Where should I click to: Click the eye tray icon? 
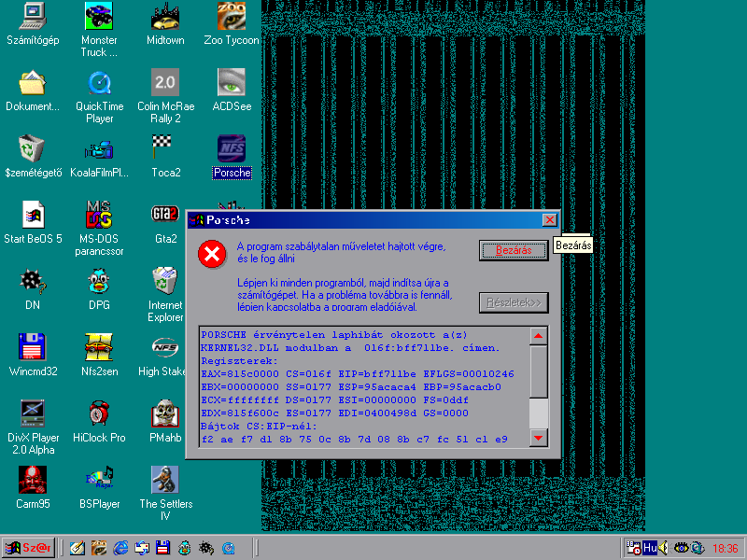(682, 548)
